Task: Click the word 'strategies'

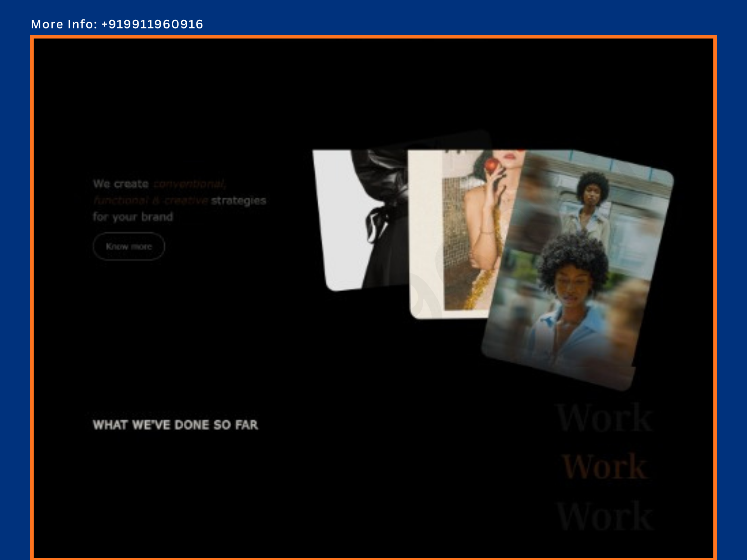Action: 239,200
